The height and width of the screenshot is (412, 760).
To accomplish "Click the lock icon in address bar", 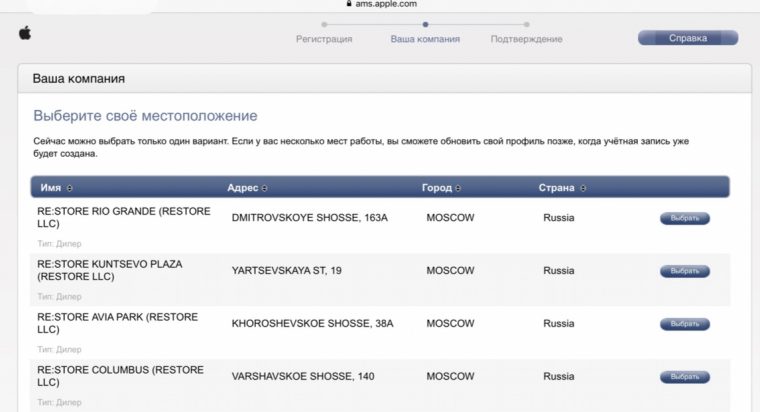I will 348,4.
